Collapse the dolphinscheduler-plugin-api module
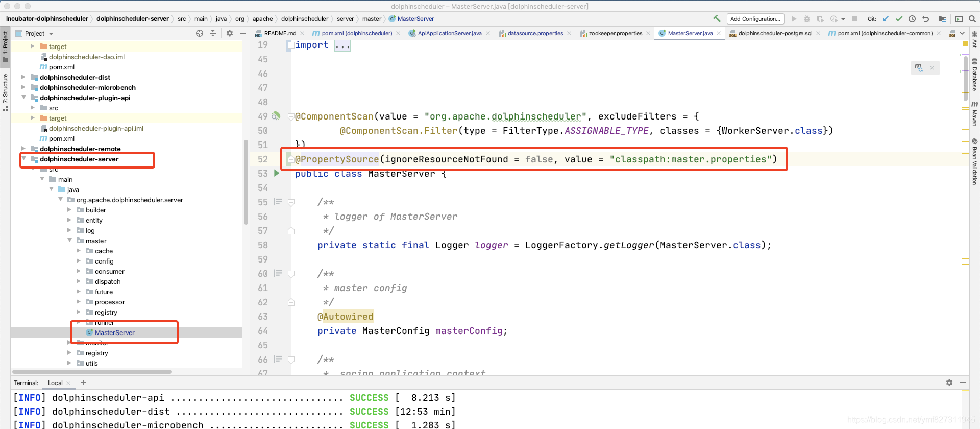The image size is (980, 429). (x=23, y=98)
